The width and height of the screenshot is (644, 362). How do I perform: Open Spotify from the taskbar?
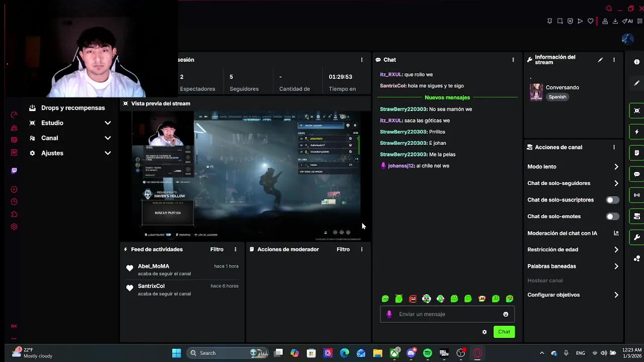[427, 353]
